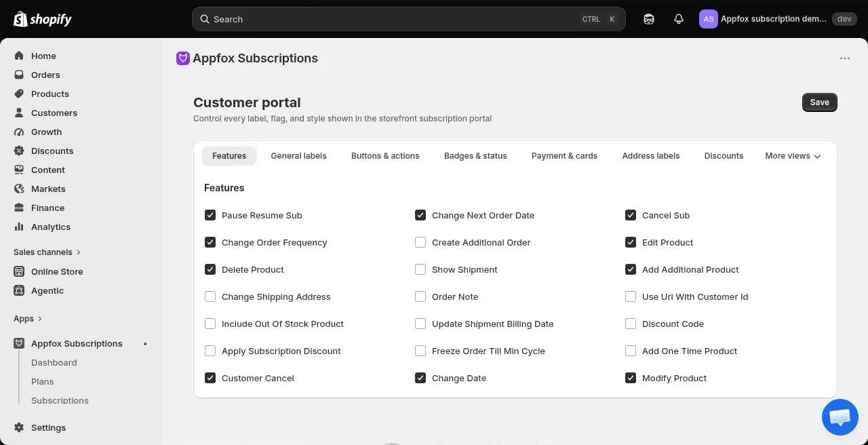Check Use Url With Customer Id
Viewport: 868px width, 445px height.
tap(631, 296)
